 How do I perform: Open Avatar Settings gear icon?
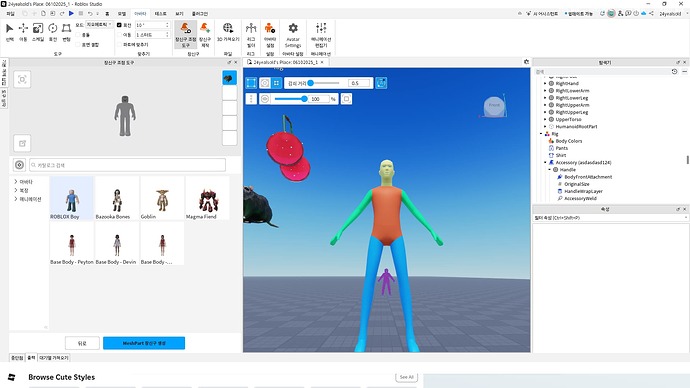click(293, 29)
